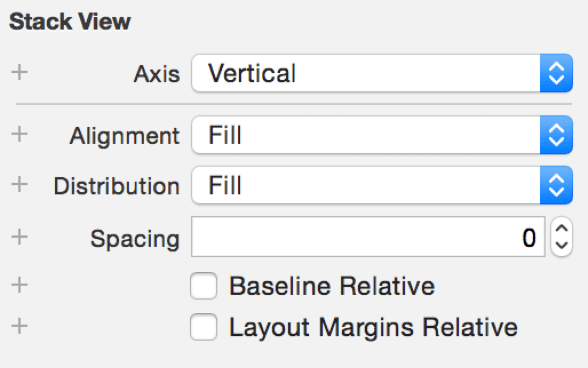Image resolution: width=588 pixels, height=368 pixels.
Task: Click the plus icon beside Axis
Action: coord(20,73)
